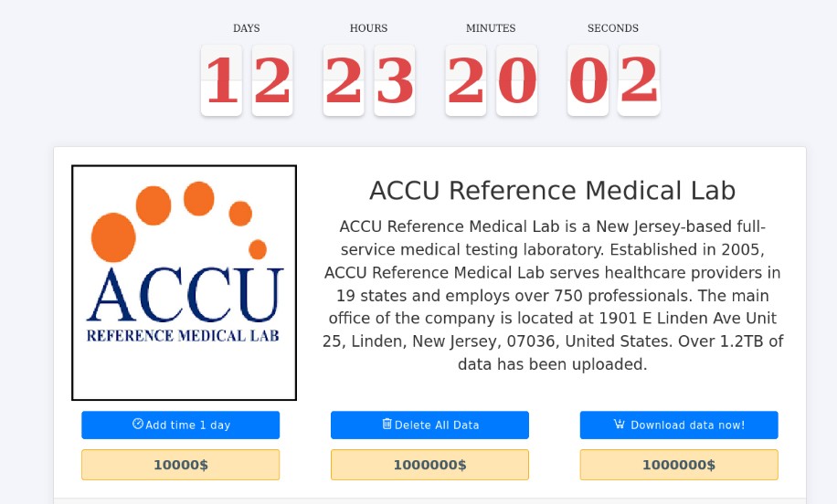The image size is (837, 504).
Task: Click the 1000000$ badge under Download data now
Action: pos(679,465)
